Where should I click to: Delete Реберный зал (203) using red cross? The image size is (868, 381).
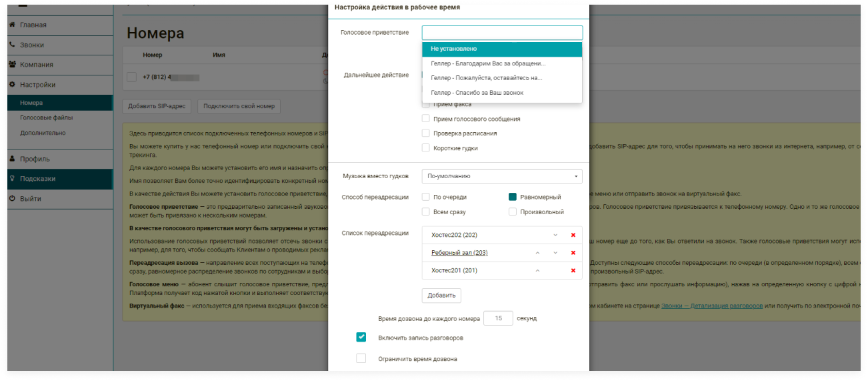click(x=573, y=253)
